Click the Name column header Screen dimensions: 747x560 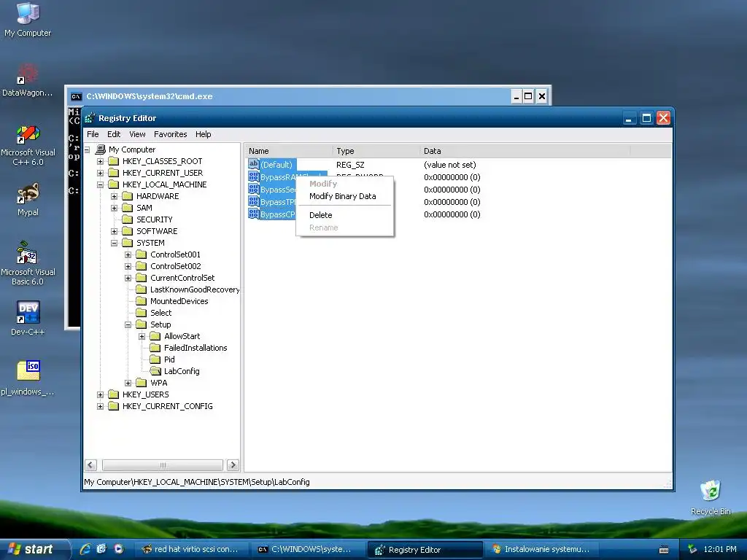pyautogui.click(x=289, y=151)
